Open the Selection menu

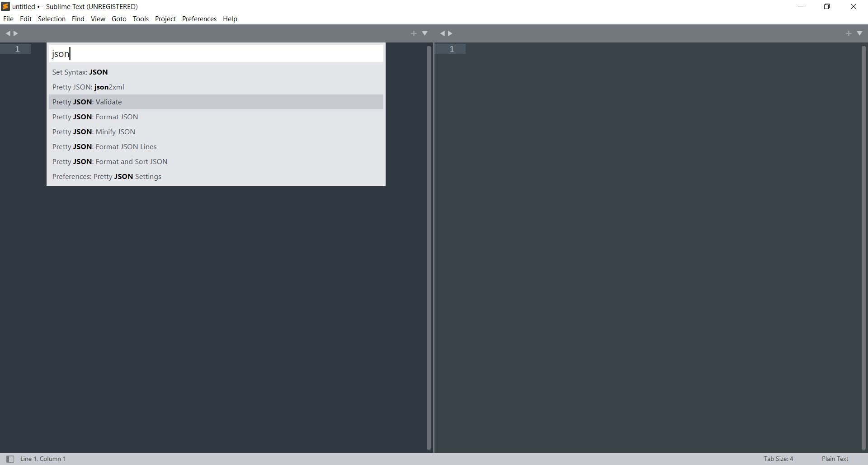(52, 19)
